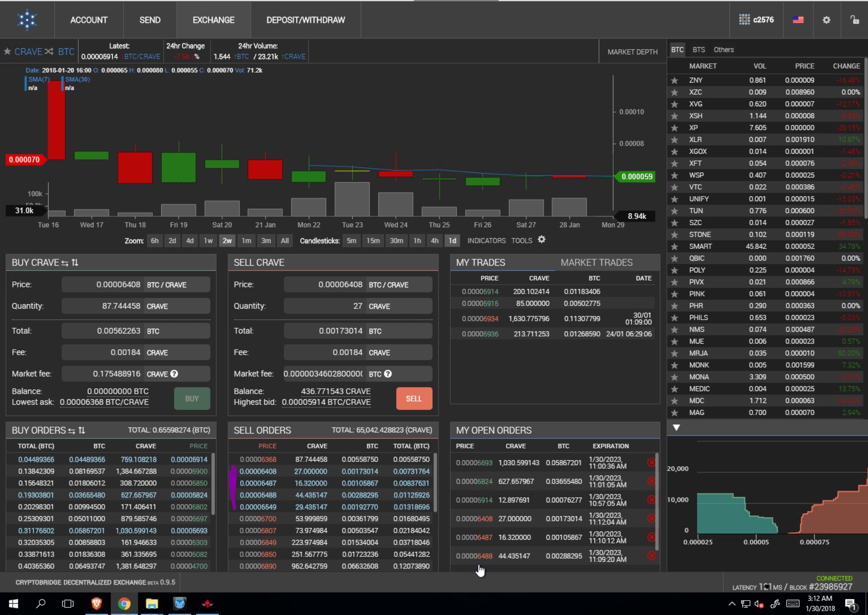Swap Buy Crave panel vertical position
This screenshot has width=868, height=615.
75,263
